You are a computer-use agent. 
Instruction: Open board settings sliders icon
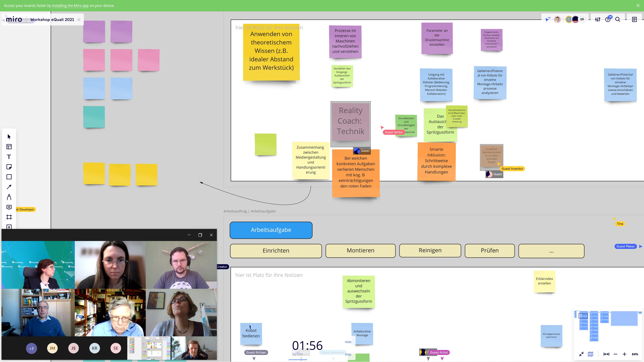point(598,19)
